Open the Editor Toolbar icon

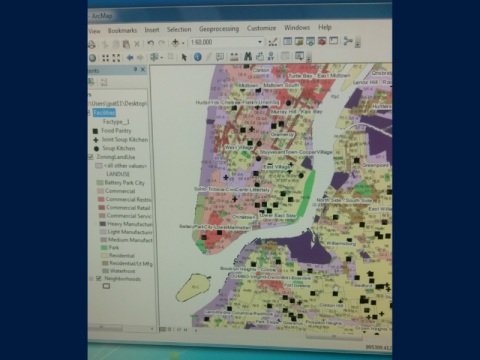(x=273, y=42)
